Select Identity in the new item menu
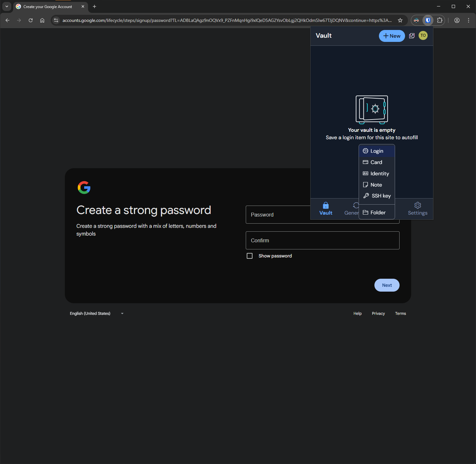 [377, 174]
